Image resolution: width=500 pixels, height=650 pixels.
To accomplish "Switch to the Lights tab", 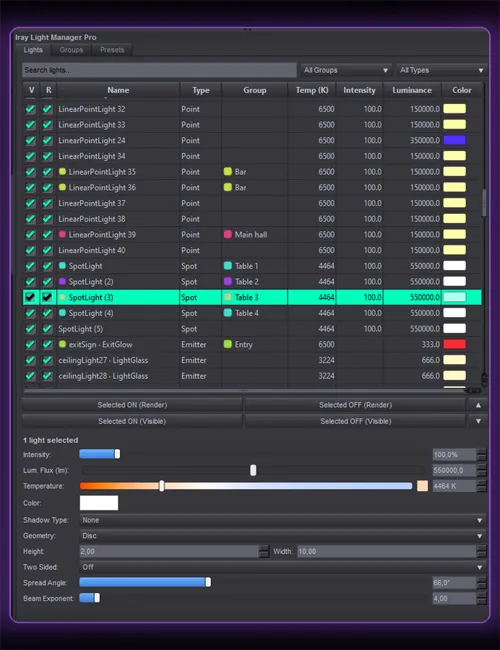I will click(33, 50).
